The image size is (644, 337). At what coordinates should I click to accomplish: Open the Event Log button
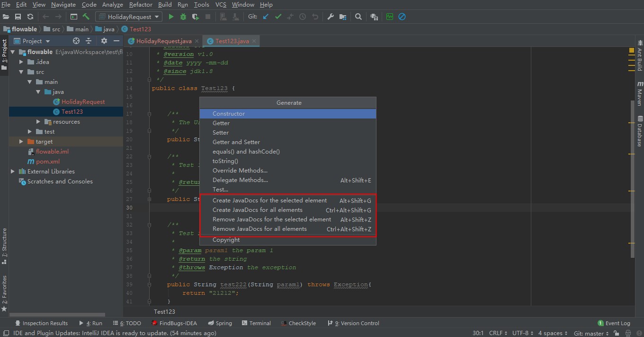[x=614, y=323]
